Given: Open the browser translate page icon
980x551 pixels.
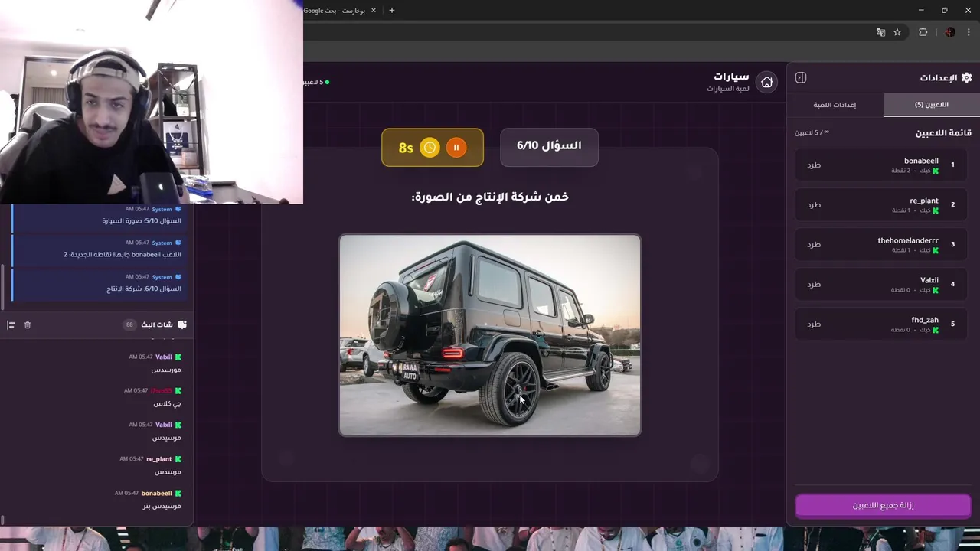Looking at the screenshot, I should pos(880,32).
